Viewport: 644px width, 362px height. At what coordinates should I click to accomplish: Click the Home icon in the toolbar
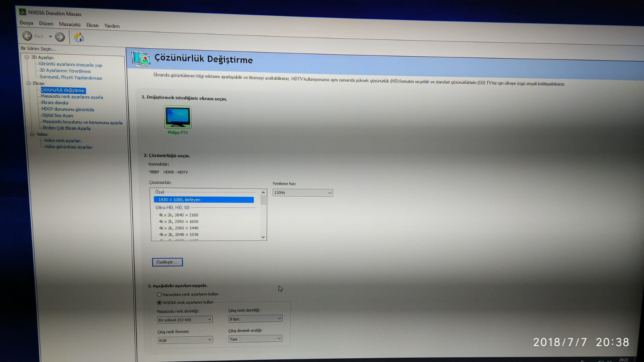point(79,37)
